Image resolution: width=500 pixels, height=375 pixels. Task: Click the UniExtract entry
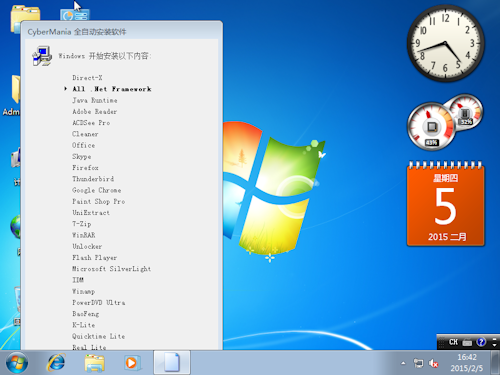[91, 213]
